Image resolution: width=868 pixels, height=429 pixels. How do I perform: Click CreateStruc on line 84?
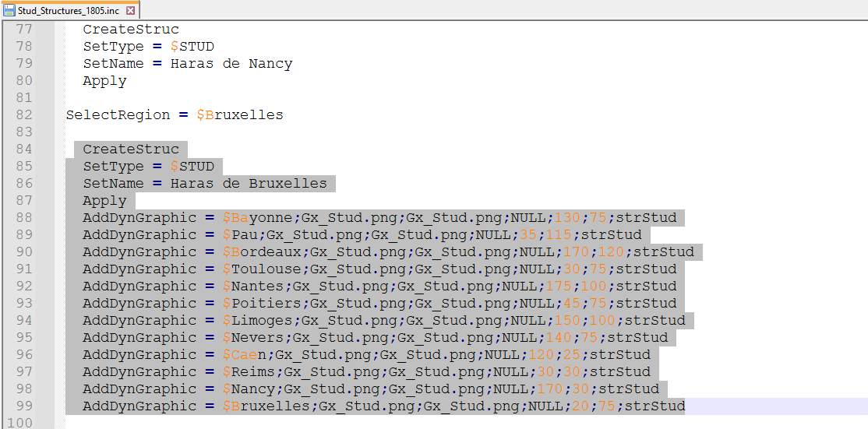coord(131,149)
